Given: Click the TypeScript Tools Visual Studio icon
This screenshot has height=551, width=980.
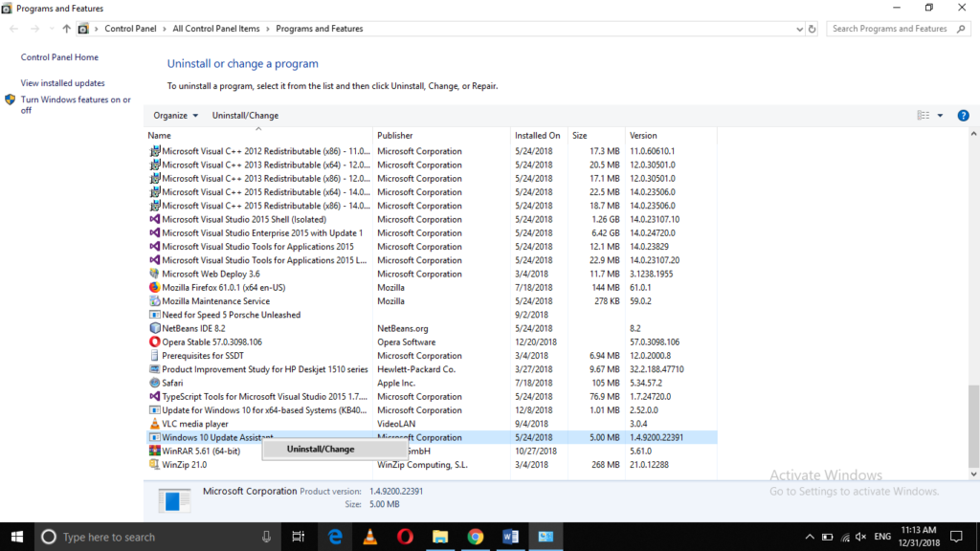Looking at the screenshot, I should coord(154,397).
